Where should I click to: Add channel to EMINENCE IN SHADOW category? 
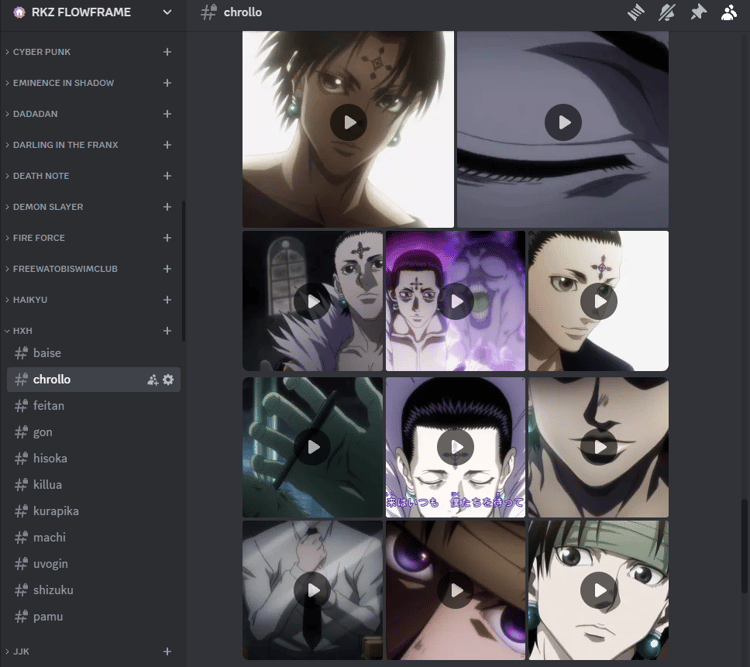click(x=167, y=83)
